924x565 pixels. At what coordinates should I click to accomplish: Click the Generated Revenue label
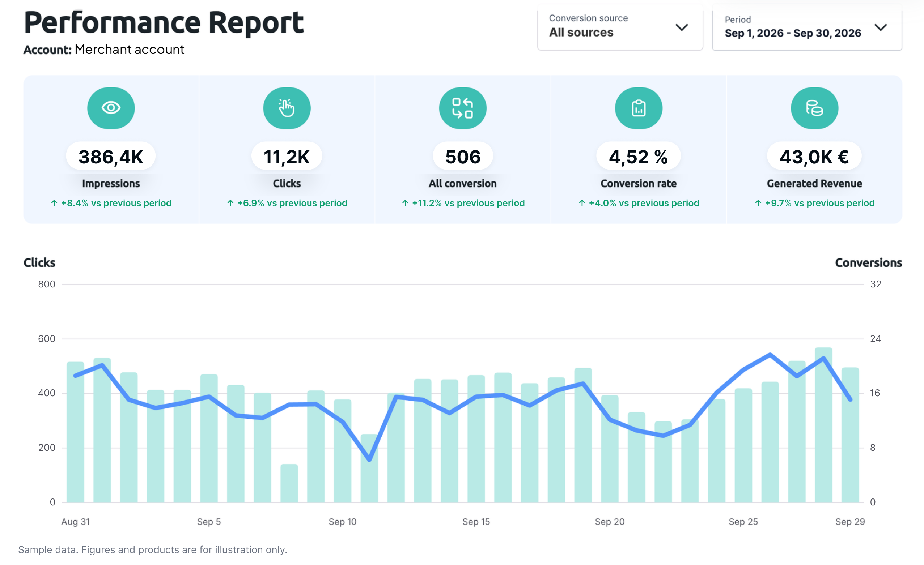pyautogui.click(x=814, y=184)
